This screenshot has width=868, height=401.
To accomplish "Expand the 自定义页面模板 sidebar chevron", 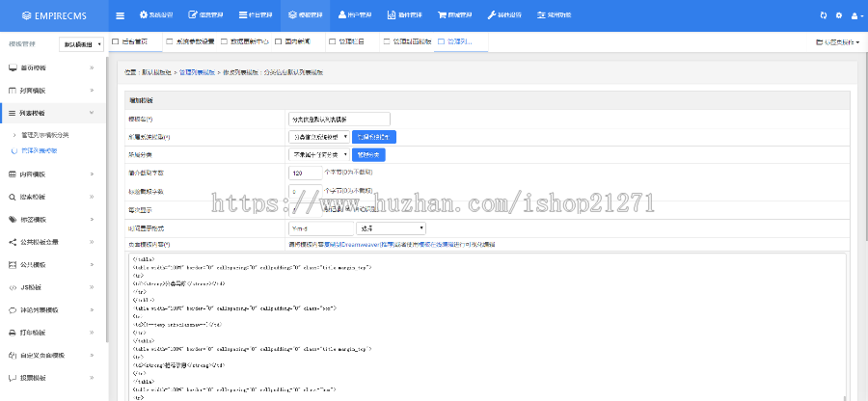I will [92, 356].
